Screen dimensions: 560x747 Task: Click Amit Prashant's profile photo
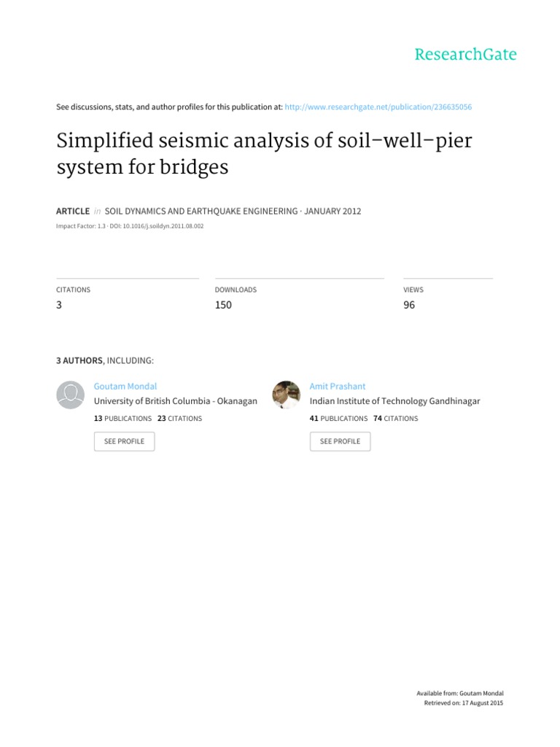(286, 395)
